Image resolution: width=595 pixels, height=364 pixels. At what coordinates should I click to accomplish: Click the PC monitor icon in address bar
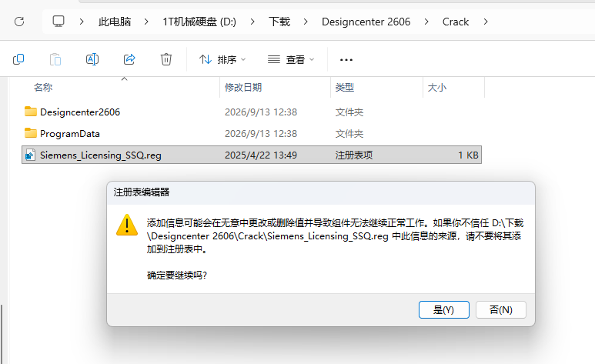[58, 22]
